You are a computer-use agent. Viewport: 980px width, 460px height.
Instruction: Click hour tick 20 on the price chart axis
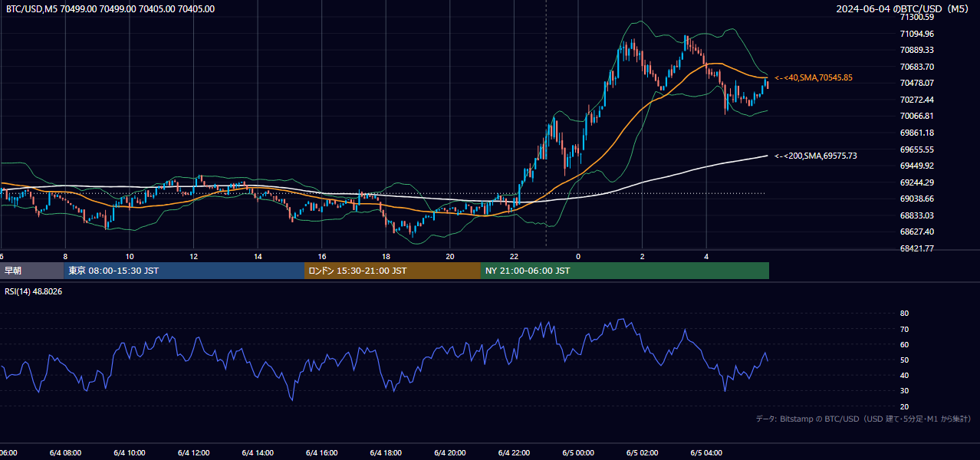tap(450, 257)
